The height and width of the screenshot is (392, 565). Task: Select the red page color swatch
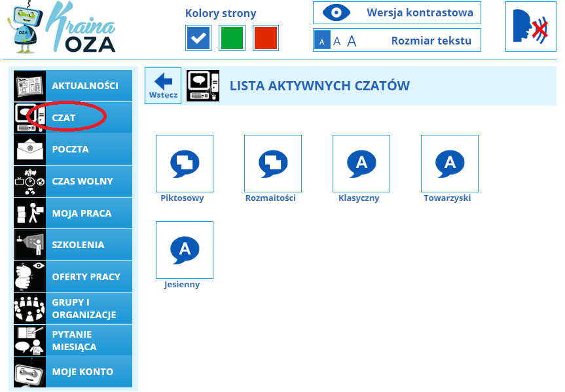[266, 38]
